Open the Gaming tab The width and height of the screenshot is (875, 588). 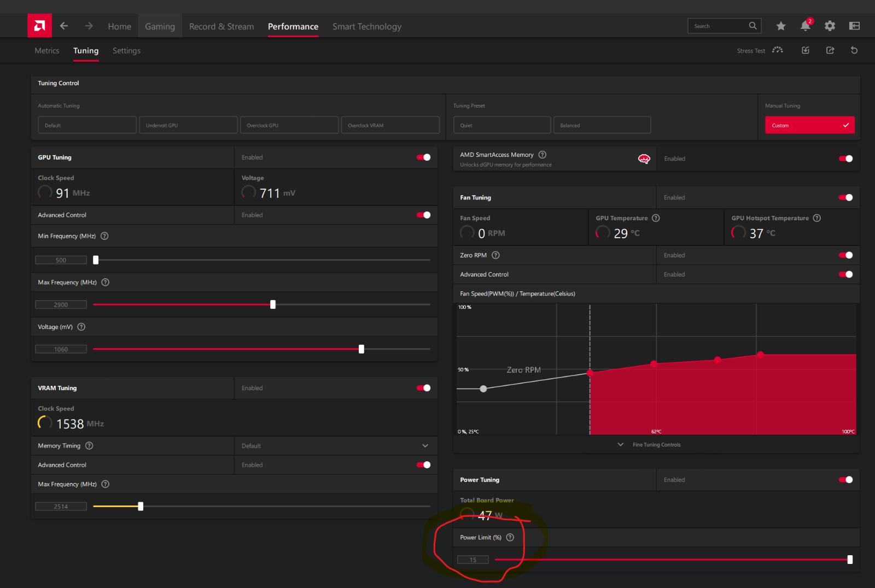point(160,26)
